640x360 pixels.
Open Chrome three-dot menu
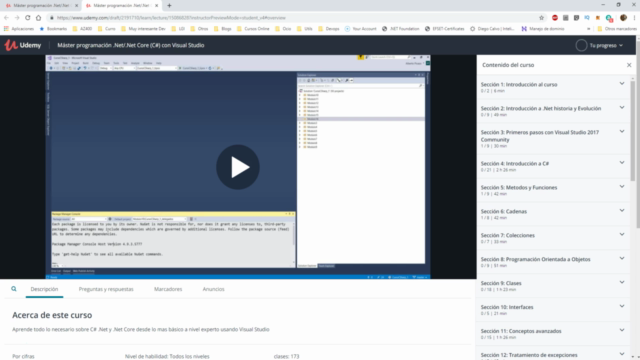tap(634, 18)
